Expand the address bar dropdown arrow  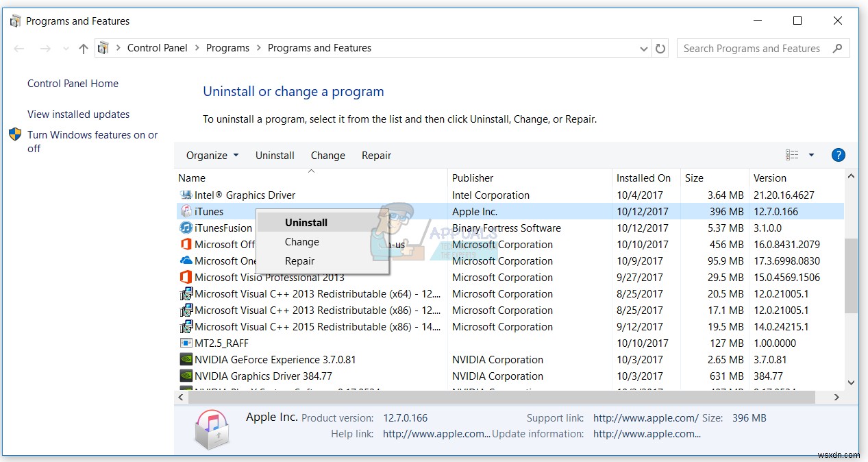(x=643, y=48)
